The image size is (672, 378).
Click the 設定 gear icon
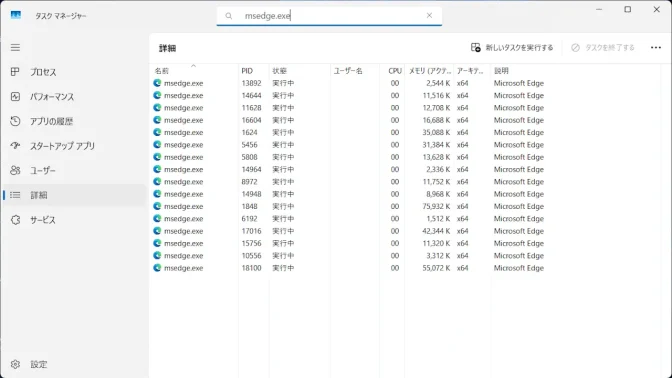pyautogui.click(x=15, y=364)
